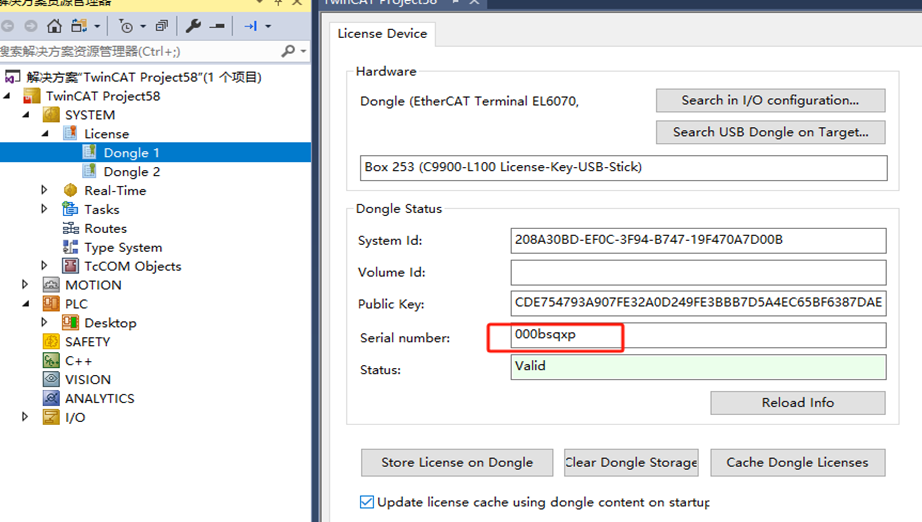922x522 pixels.
Task: Open the switch views icon
Action: tap(79, 26)
